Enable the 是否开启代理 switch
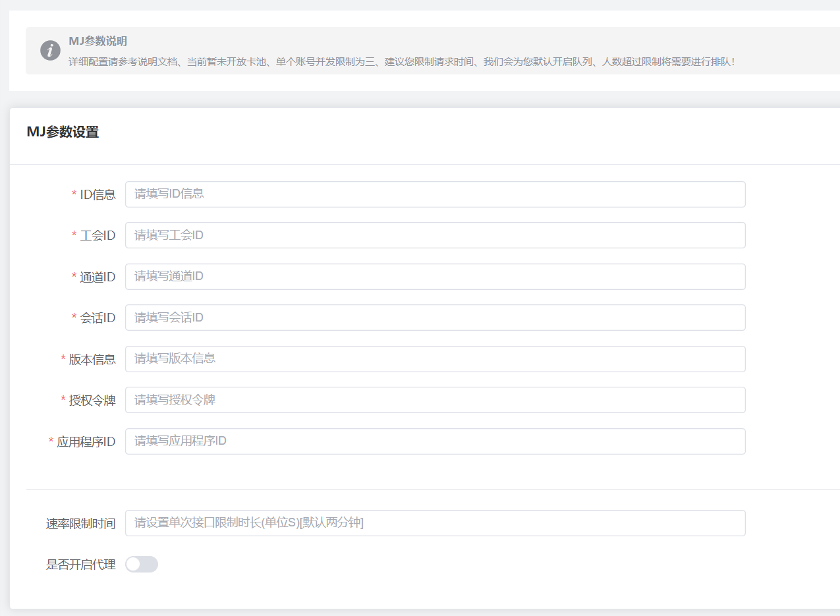 [x=142, y=564]
